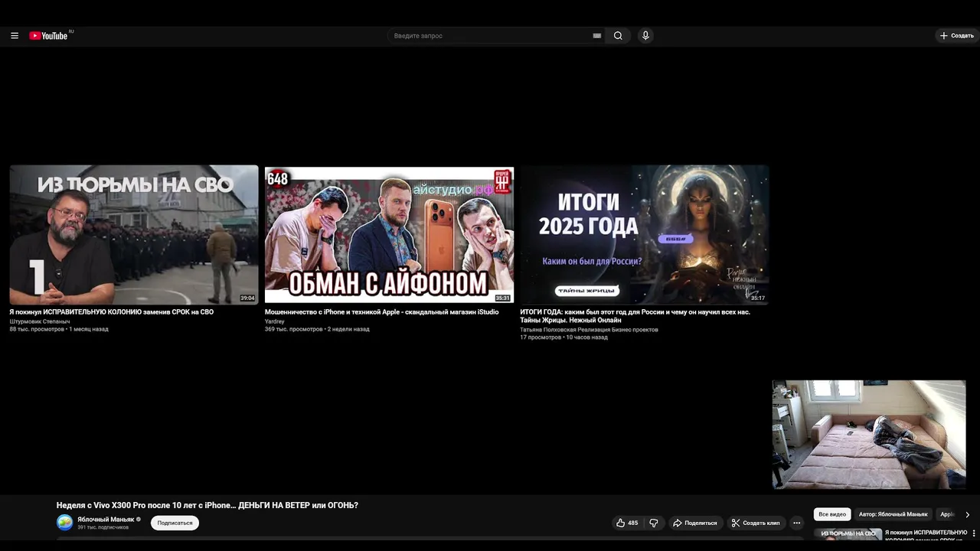Open the three-dot more actions menu
Screen dimensions: 980x551
pyautogui.click(x=796, y=523)
